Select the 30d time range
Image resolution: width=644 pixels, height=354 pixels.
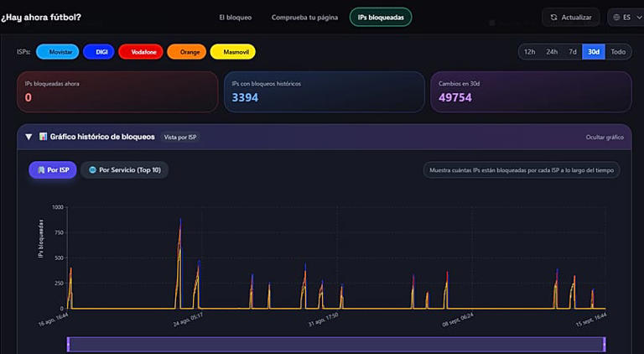[594, 52]
